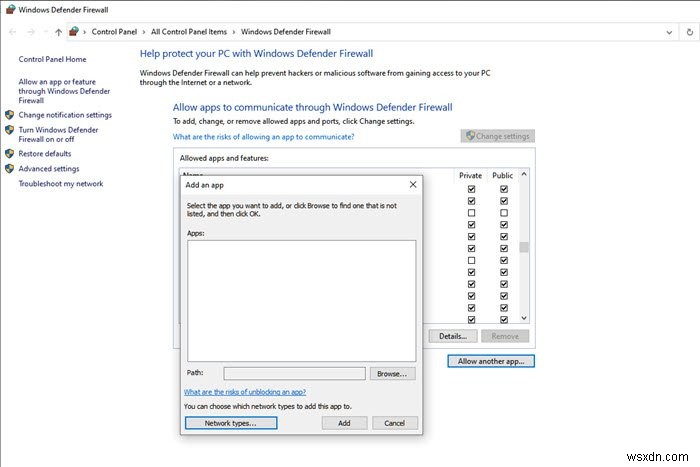The width and height of the screenshot is (700, 467).
Task: Click the shield icon beside Restore defaults
Action: pyautogui.click(x=9, y=154)
